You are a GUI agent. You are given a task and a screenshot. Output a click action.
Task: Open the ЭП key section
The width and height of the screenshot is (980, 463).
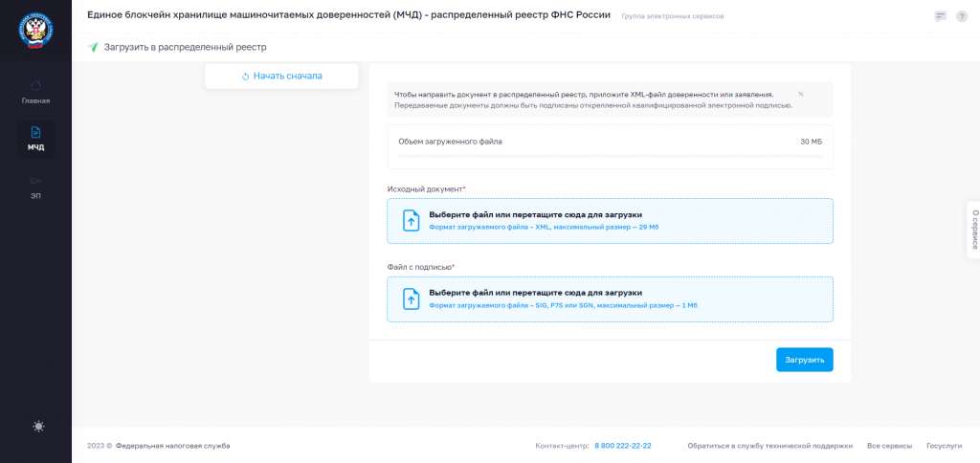tap(35, 187)
